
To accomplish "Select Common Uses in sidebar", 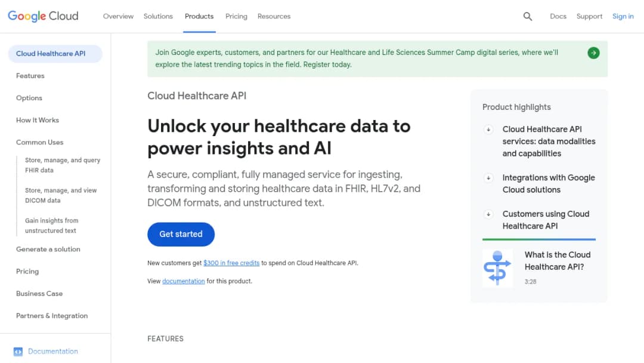I will (x=39, y=142).
